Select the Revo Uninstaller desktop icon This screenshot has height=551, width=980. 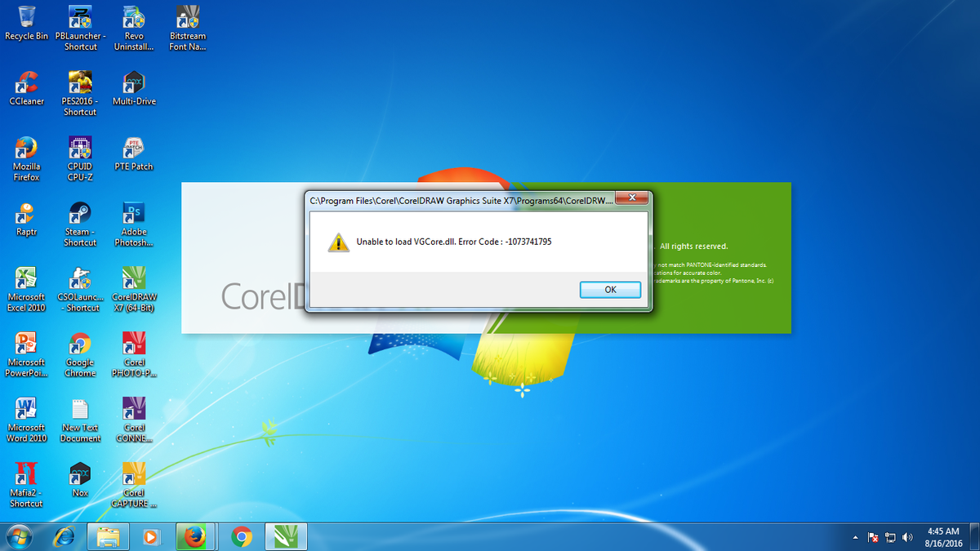coord(134,27)
